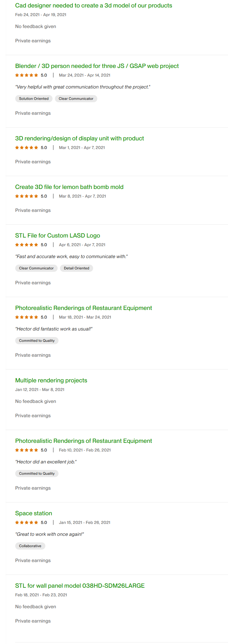Screen dimensions: 228x644
Task: Click Committed to Quality badge under "fantastic work" review
Action: coord(37,341)
